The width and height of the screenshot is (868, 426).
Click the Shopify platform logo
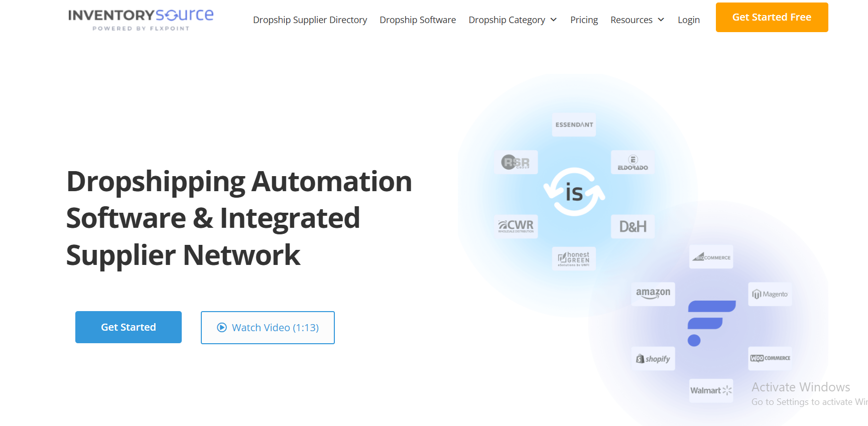653,359
